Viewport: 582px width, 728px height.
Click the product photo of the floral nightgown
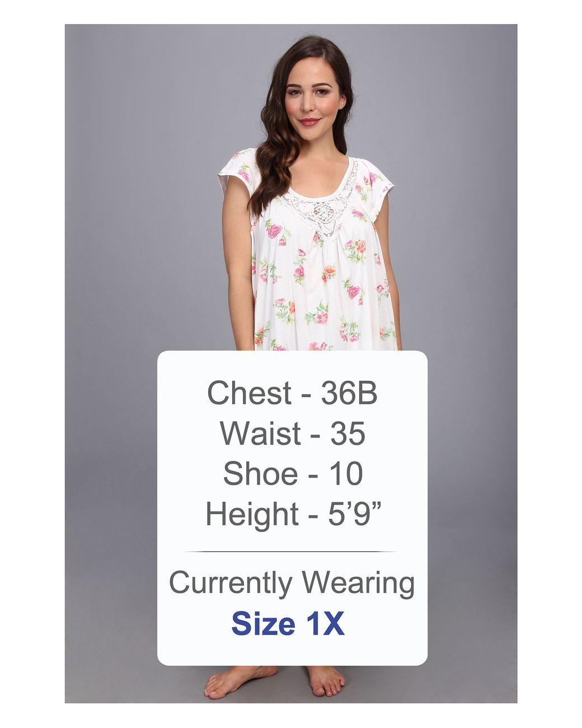tap(291, 363)
